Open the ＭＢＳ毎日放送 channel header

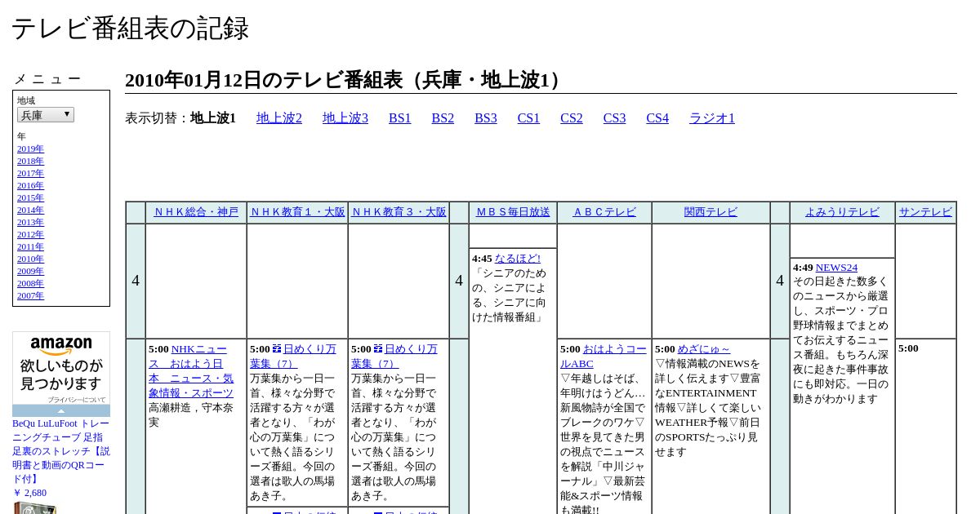(x=513, y=212)
